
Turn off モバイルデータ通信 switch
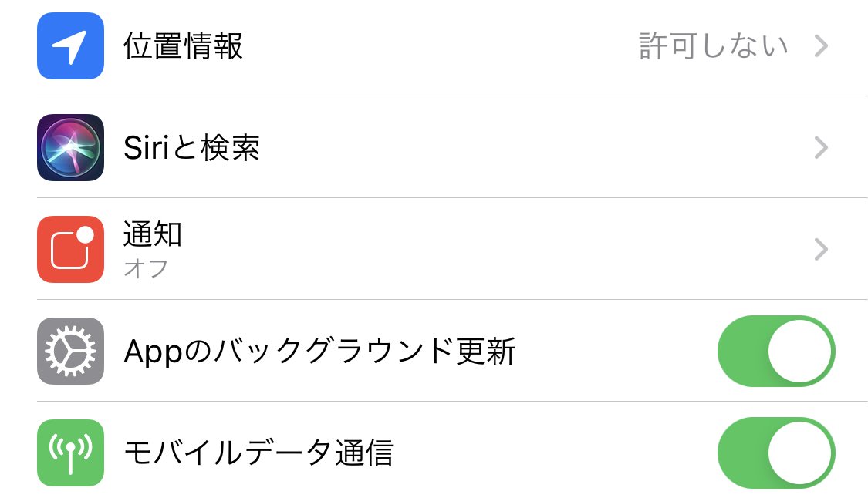pos(775,453)
